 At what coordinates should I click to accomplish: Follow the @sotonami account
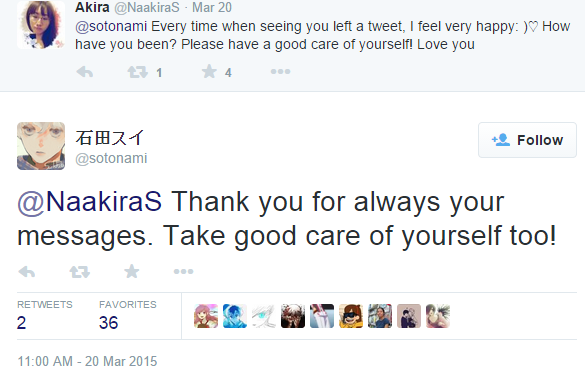(528, 140)
